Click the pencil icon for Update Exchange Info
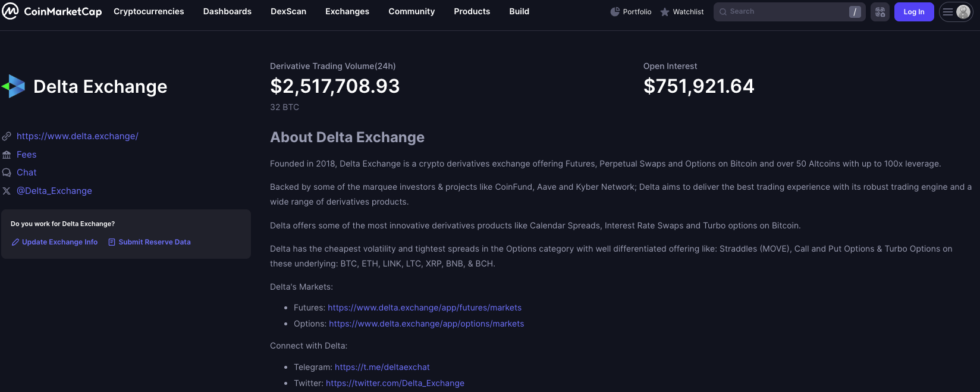The image size is (980, 392). tap(15, 242)
